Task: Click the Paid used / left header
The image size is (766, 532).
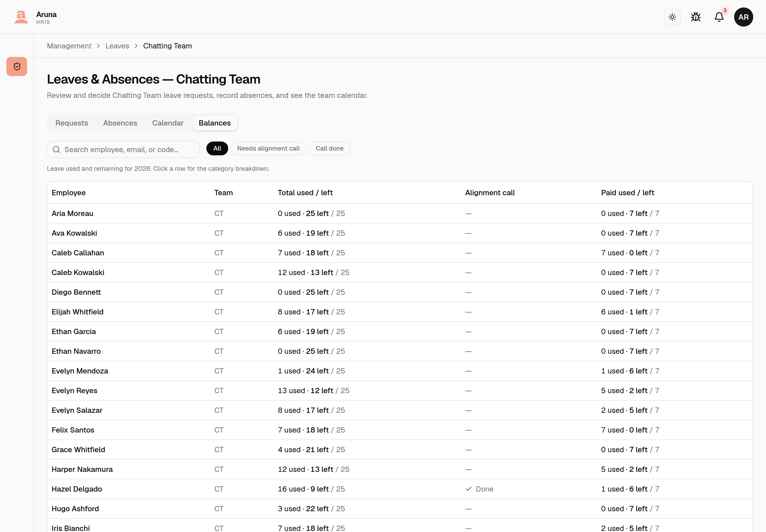Action: pos(627,193)
